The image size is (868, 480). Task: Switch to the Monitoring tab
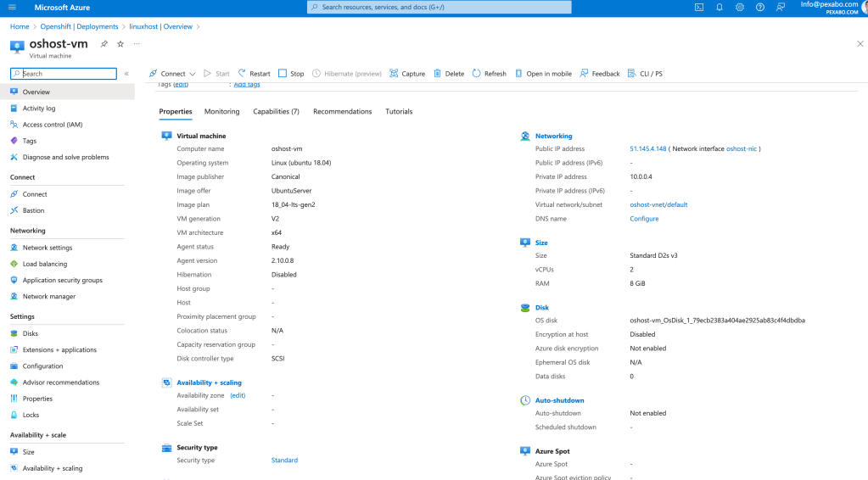point(222,112)
